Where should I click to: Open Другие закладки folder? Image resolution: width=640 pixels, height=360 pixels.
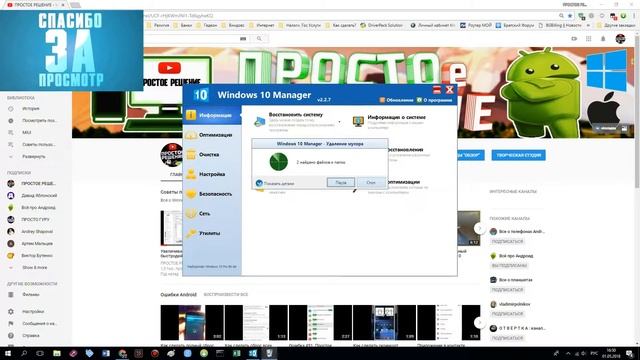click(x=616, y=25)
